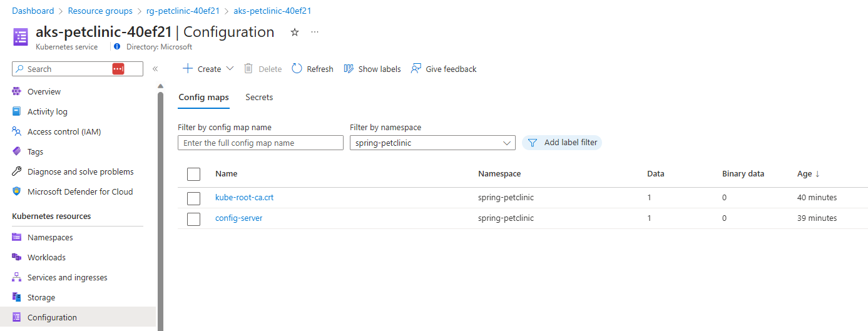This screenshot has height=331, width=868.
Task: Click the Refresh toolbar button
Action: tap(312, 69)
